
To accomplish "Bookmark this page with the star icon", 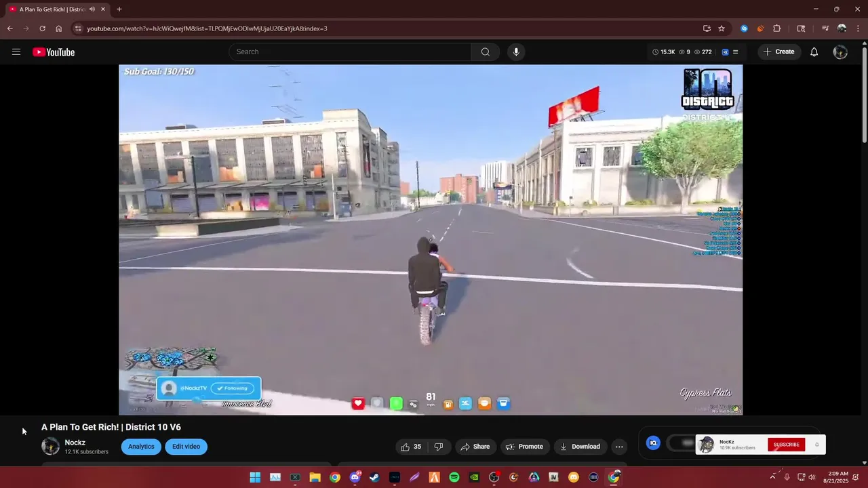I will pyautogui.click(x=722, y=28).
